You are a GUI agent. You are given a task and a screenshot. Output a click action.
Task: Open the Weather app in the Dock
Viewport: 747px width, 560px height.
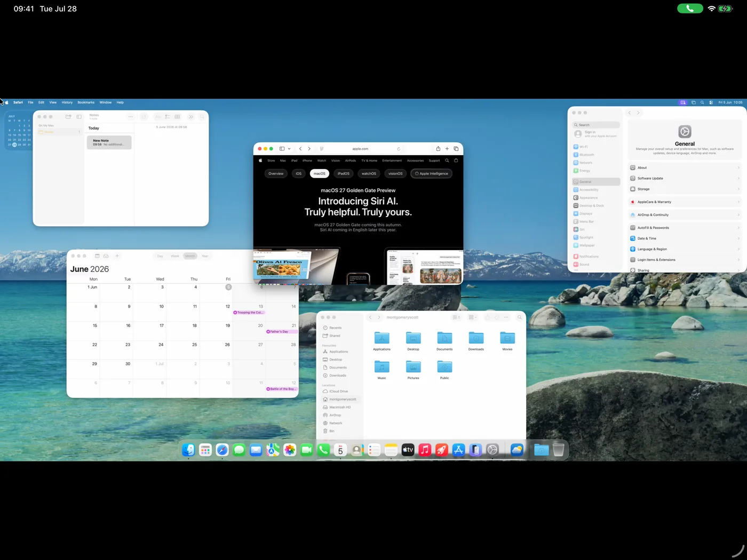coord(516,450)
